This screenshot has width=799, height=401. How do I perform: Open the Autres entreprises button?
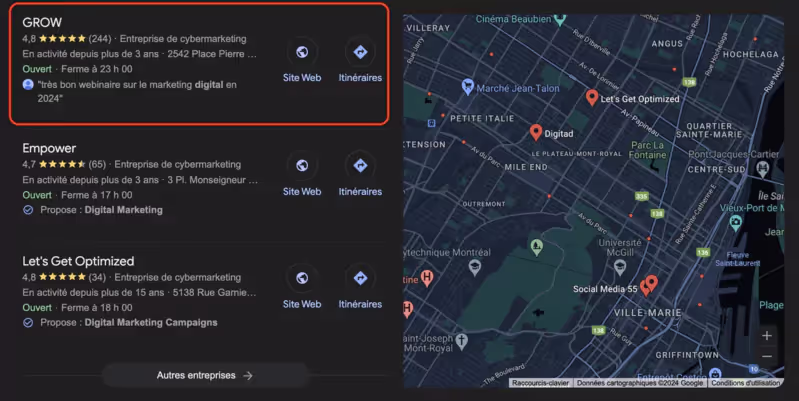205,376
